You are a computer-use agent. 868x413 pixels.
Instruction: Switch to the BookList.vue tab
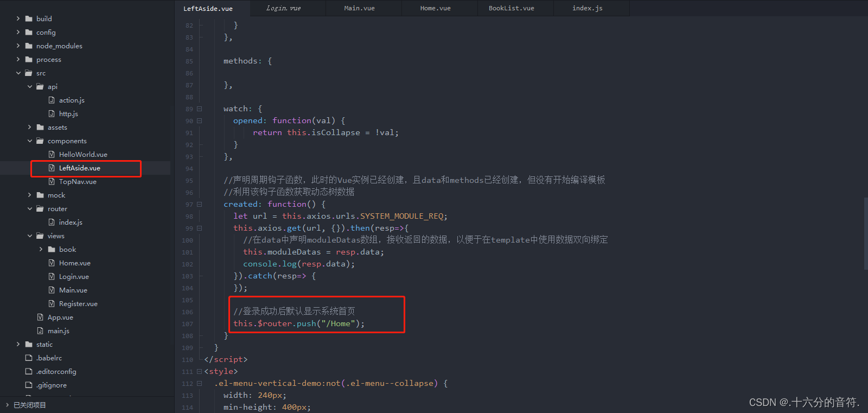tap(516, 8)
